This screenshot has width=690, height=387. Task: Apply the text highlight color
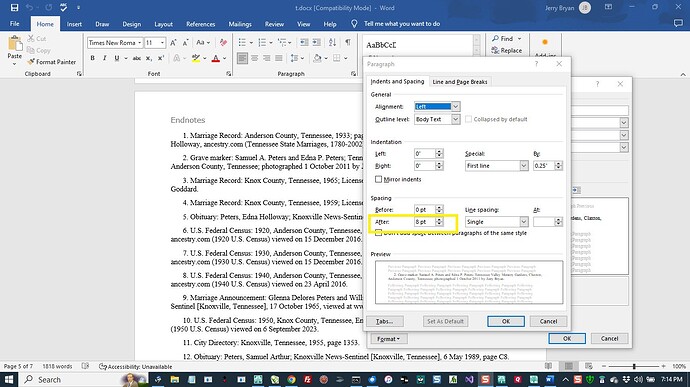(196, 58)
